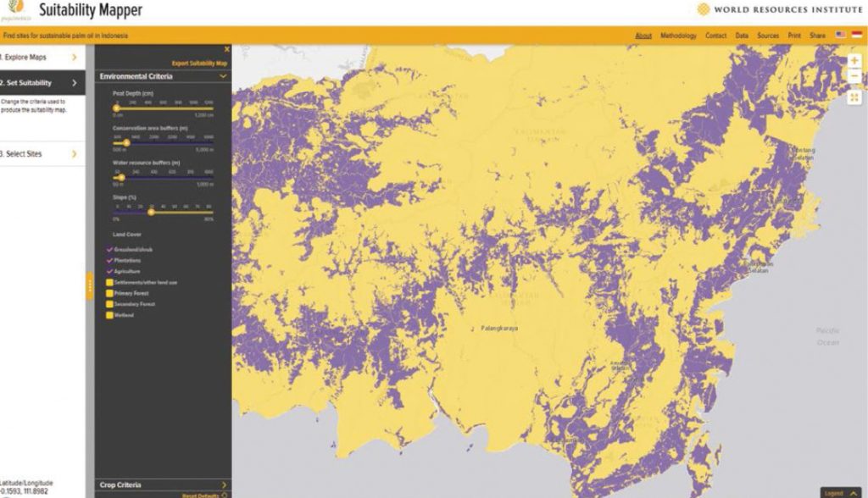Click the Share option in the toolbar
Viewport: 868px width, 498px height.
tap(815, 36)
